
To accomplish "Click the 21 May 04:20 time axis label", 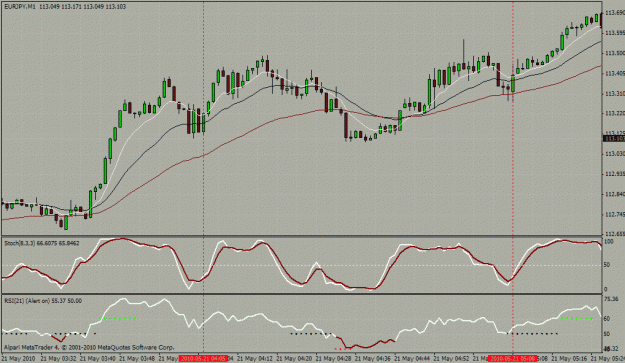I will [x=295, y=359].
